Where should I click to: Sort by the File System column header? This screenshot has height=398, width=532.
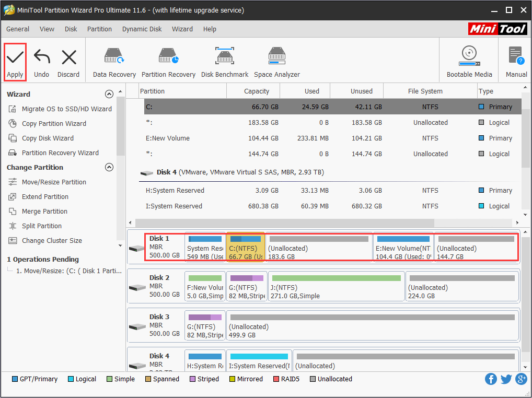tap(430, 91)
